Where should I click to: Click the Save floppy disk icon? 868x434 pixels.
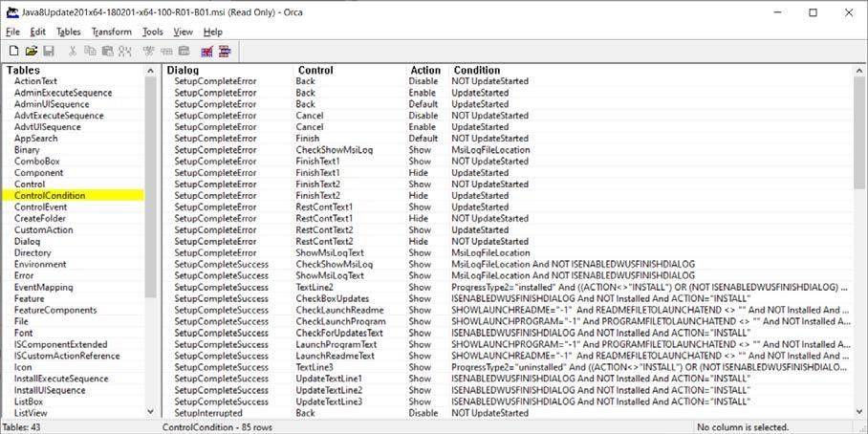click(x=49, y=52)
